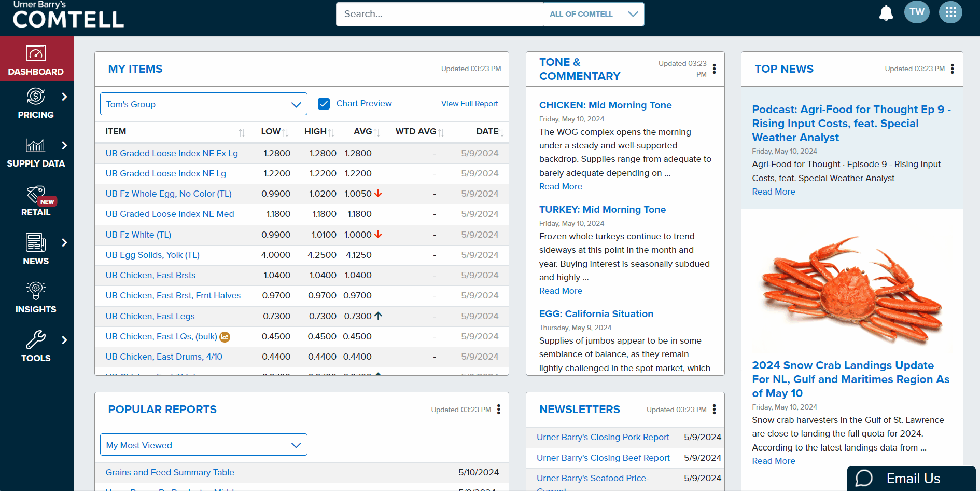
Task: Open the Insights lightbulb icon
Action: [x=36, y=291]
